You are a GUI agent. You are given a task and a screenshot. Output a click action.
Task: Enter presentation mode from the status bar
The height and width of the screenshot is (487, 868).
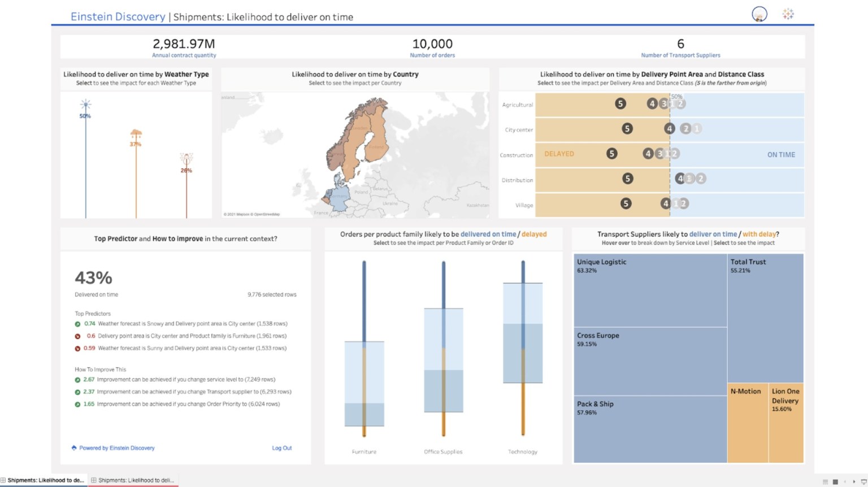[863, 481]
